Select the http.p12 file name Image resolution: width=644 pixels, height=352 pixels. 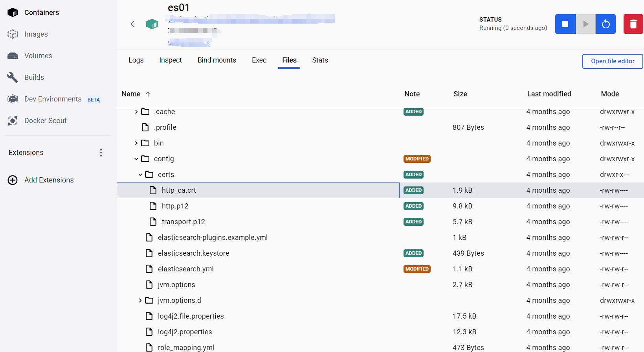175,206
